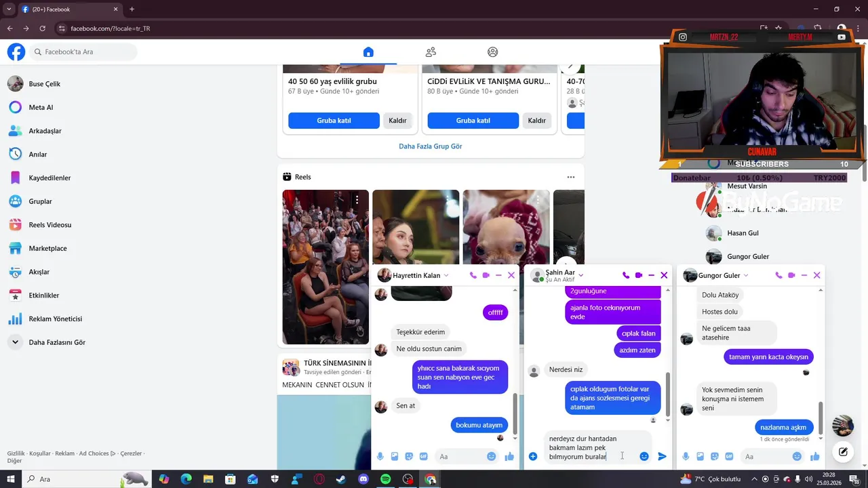Open Discord from the Windows taskbar
Viewport: 868px width, 488px height.
click(x=363, y=479)
